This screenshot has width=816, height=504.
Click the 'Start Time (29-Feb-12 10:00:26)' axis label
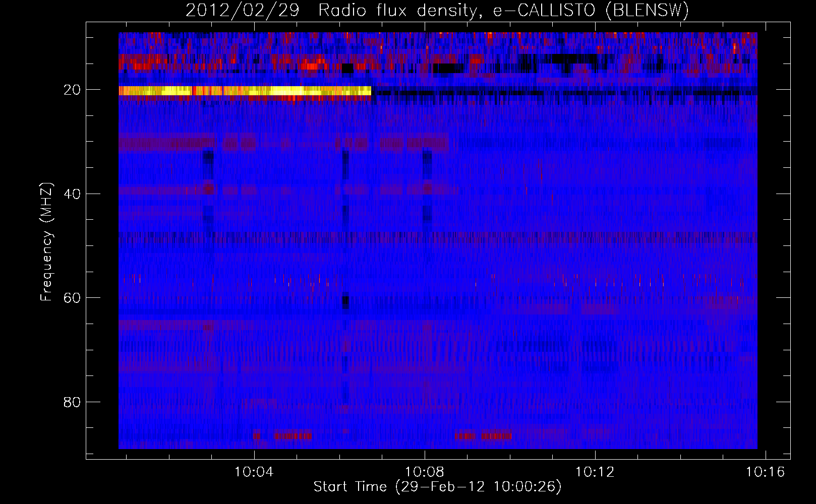[x=437, y=487]
